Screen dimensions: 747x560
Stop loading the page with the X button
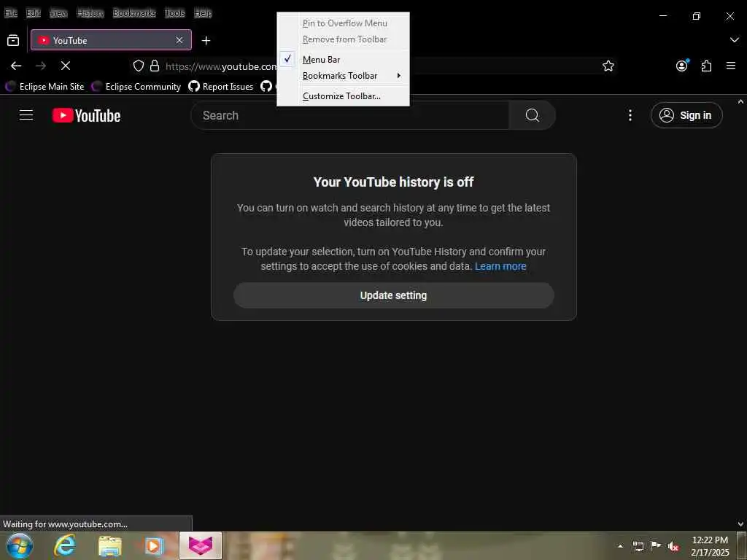(x=66, y=66)
